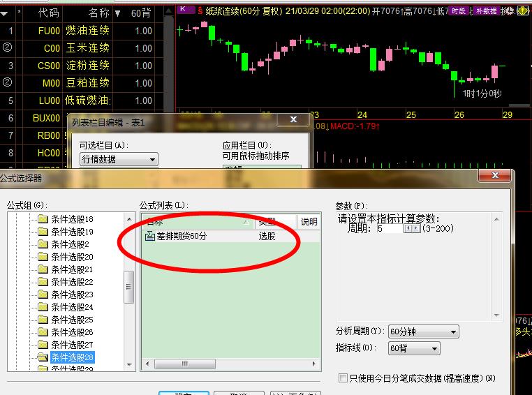Open folder 条件选股22
Viewport: 532px width, 395px height.
coord(72,282)
